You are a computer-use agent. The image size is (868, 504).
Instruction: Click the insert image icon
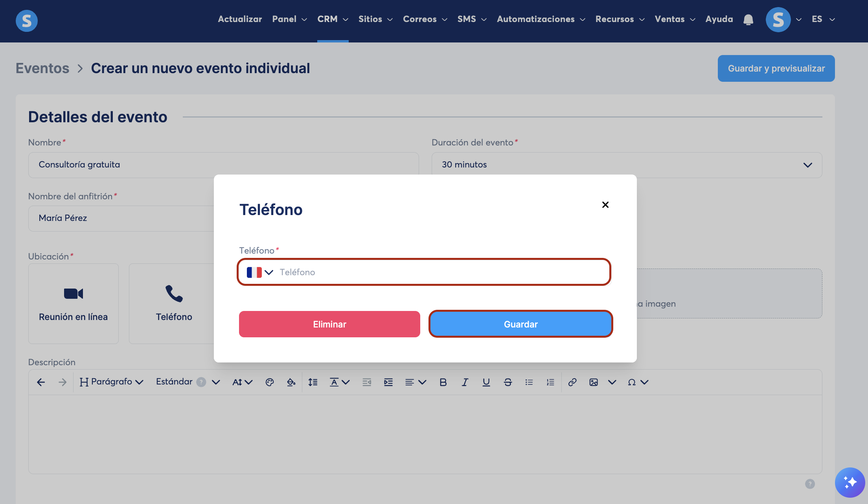tap(594, 382)
